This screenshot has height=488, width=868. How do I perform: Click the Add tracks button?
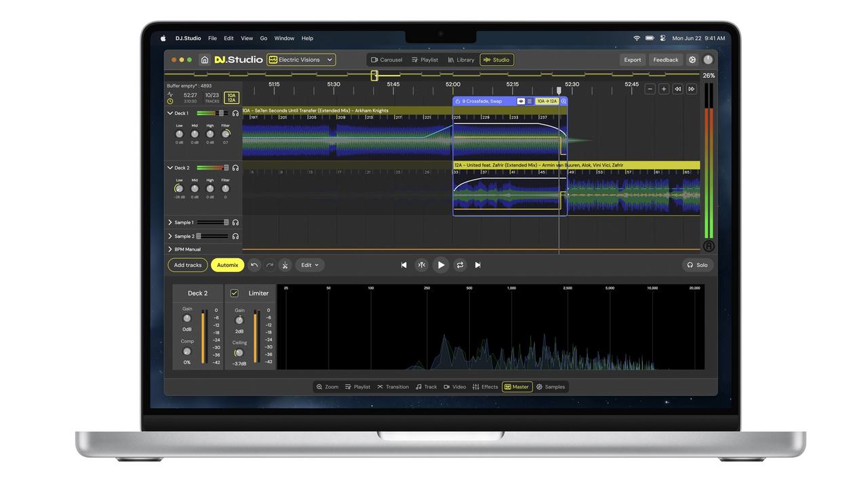click(x=188, y=265)
